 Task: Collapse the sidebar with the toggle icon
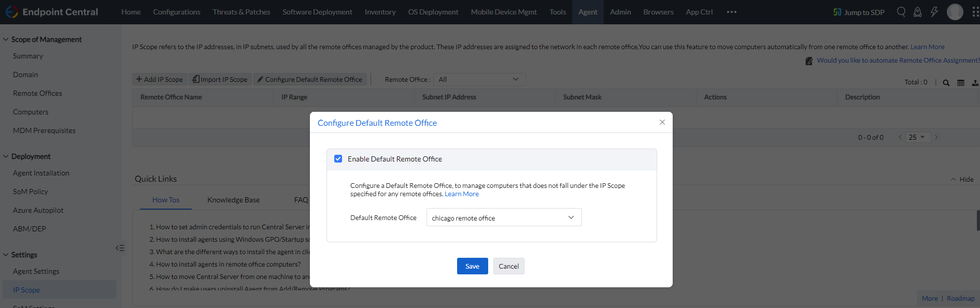tap(120, 248)
